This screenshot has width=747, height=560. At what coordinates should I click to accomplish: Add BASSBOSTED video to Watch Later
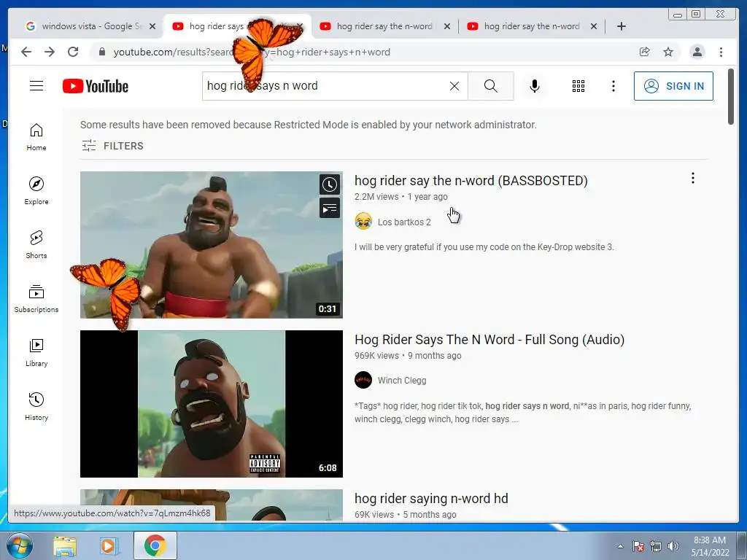click(x=330, y=184)
